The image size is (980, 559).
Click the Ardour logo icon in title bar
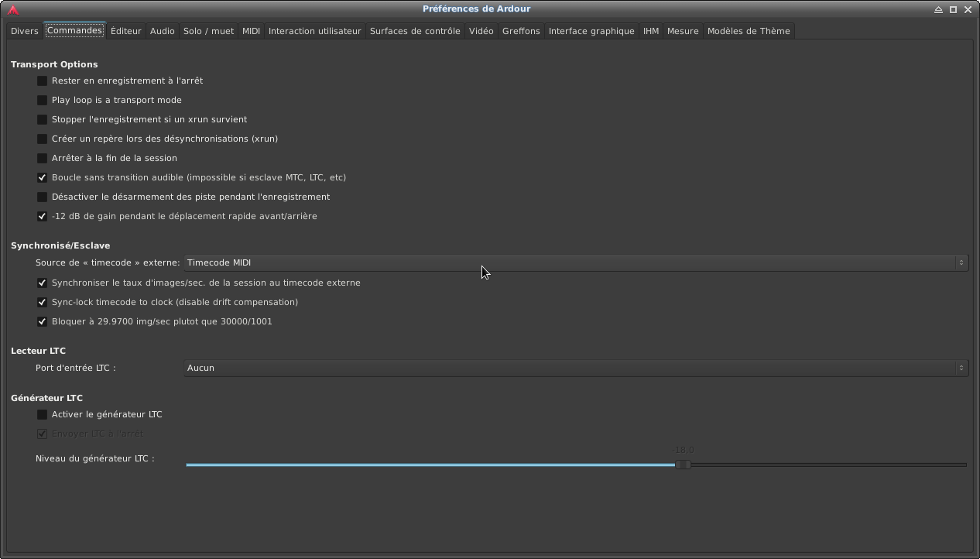point(13,9)
